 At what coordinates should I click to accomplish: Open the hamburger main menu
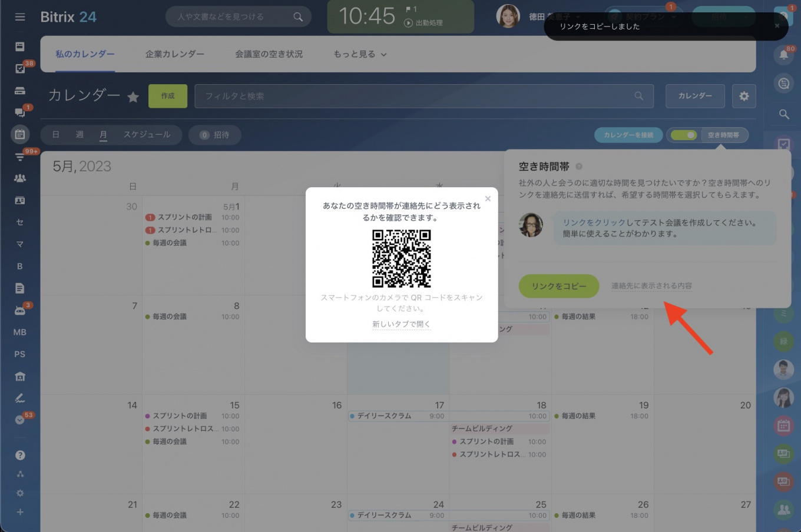(x=20, y=17)
